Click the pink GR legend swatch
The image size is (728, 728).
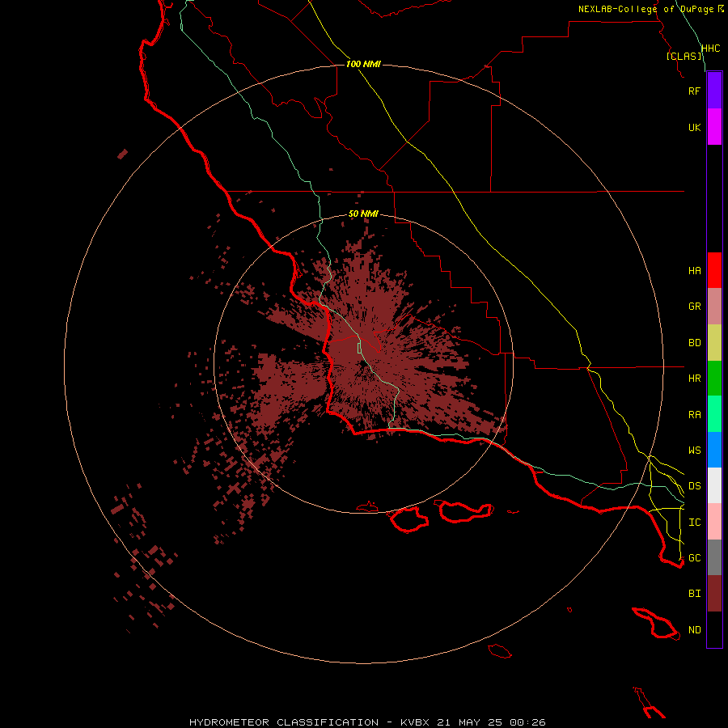point(714,307)
